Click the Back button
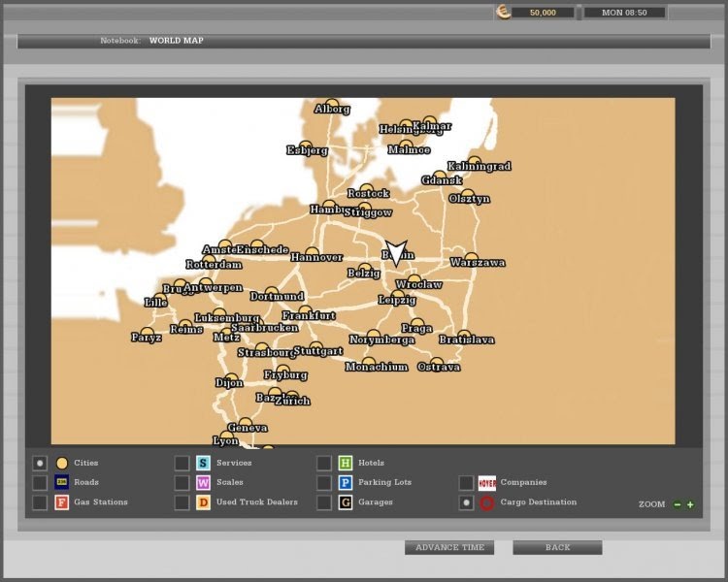Viewport: 728px width, 582px height. coord(557,548)
